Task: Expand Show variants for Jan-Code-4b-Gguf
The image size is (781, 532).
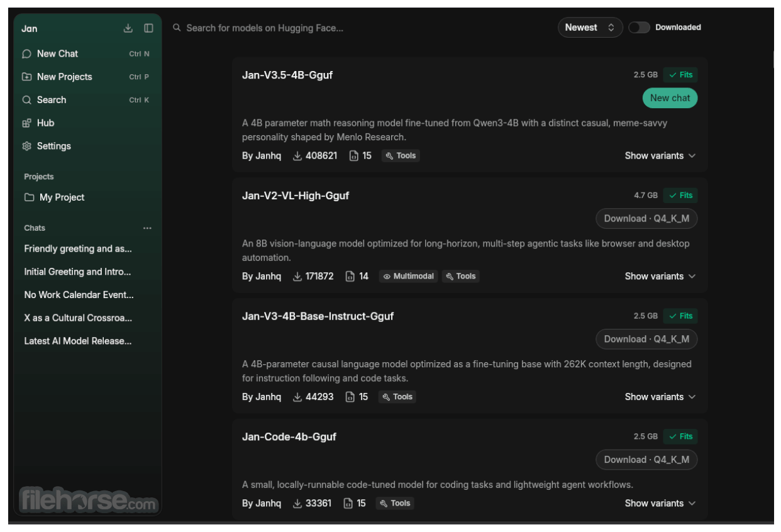Action: pos(660,504)
